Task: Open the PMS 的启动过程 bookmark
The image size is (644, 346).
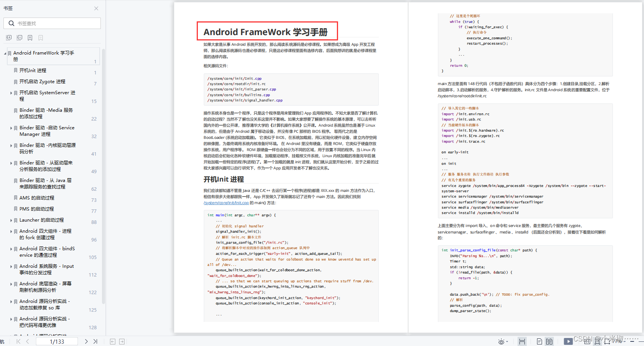Action: pos(37,209)
